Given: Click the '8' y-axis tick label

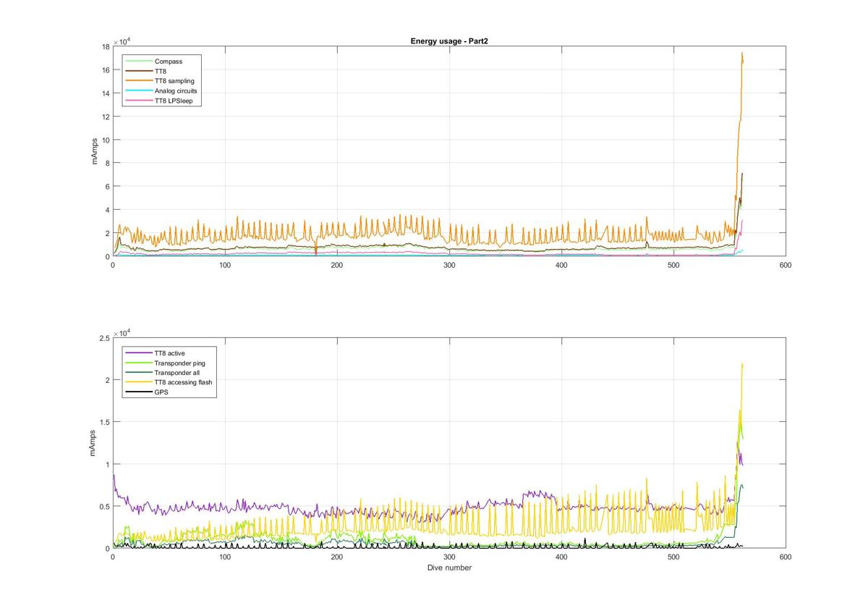Looking at the screenshot, I should click(107, 164).
